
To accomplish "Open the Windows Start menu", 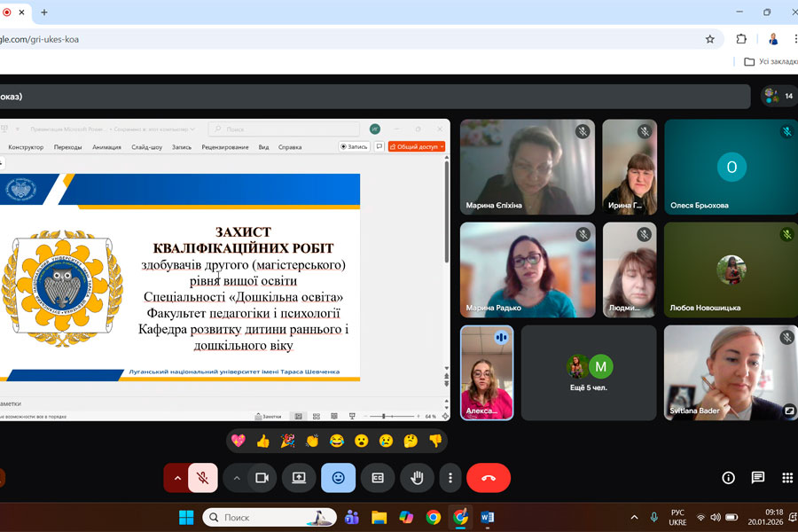I will [x=186, y=517].
